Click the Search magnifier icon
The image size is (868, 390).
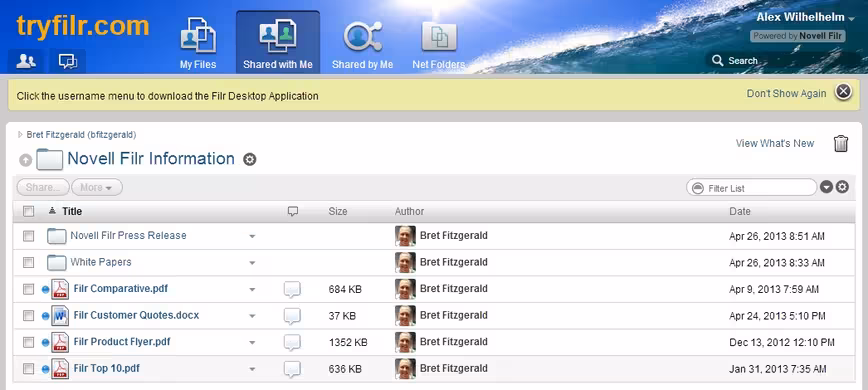pos(717,61)
